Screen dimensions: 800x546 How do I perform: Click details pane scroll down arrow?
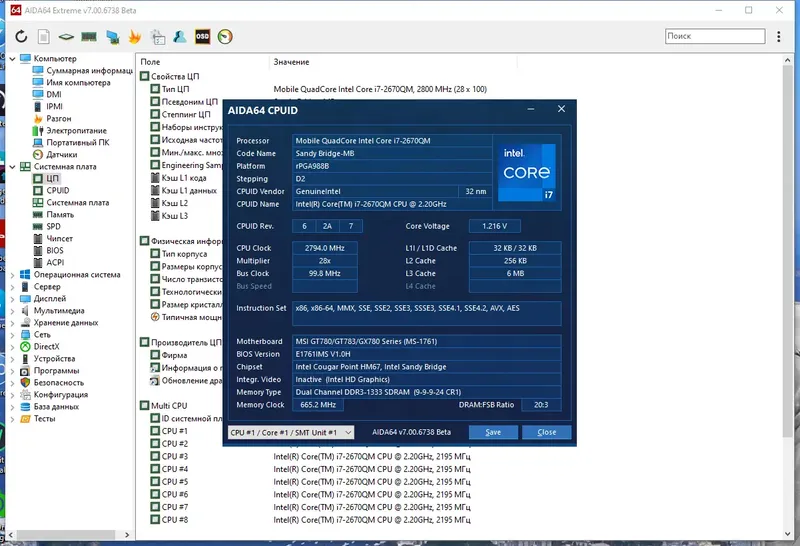787,534
